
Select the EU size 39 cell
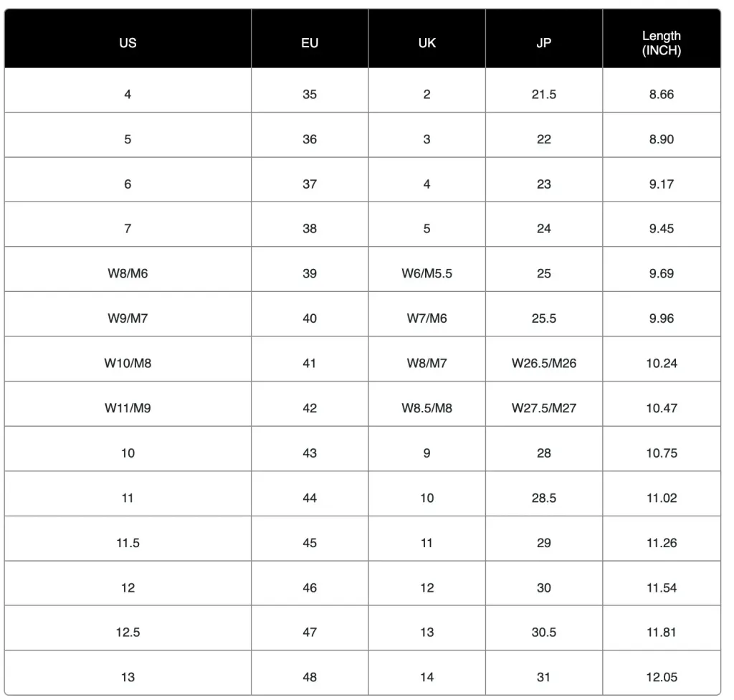pos(310,273)
